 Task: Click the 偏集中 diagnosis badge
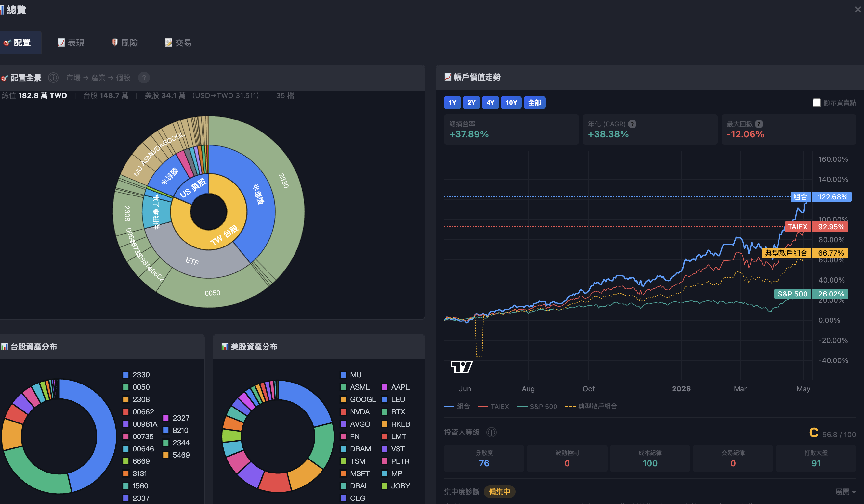499,492
